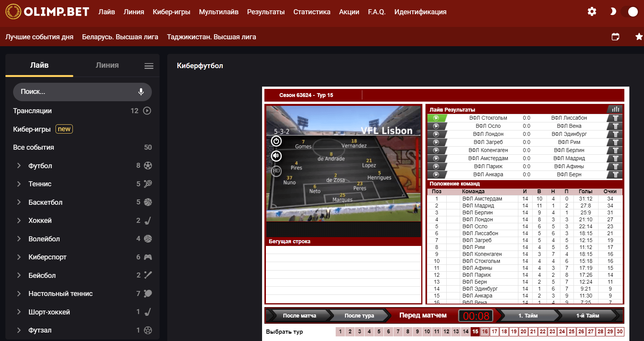Go to Статистика page
The image size is (644, 341).
pos(312,12)
